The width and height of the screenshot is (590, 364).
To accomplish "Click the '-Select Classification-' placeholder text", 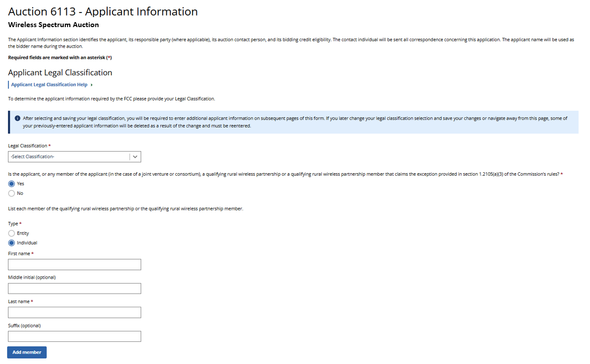I will click(x=33, y=157).
